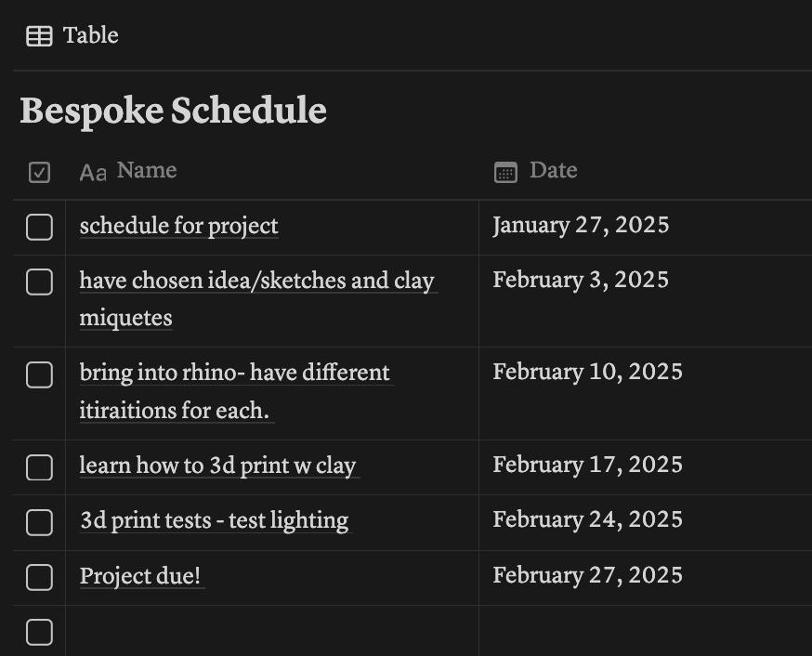Click the Aa title property icon

pyautogui.click(x=93, y=173)
